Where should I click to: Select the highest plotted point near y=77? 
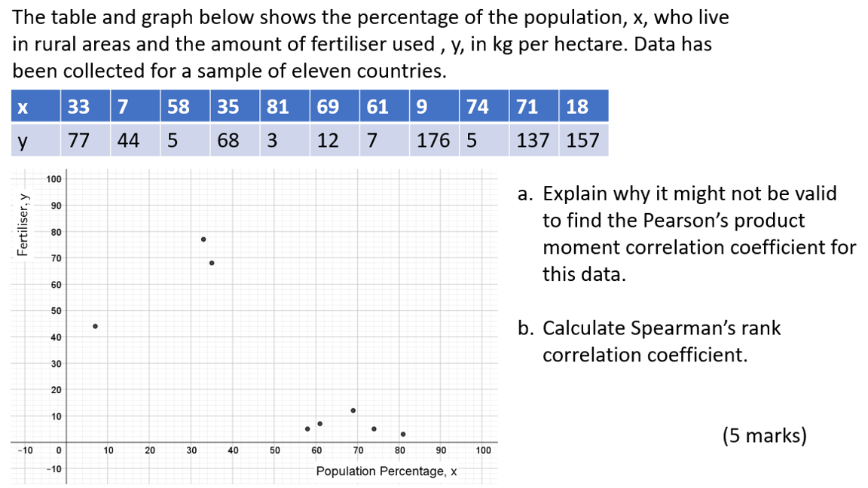point(203,239)
